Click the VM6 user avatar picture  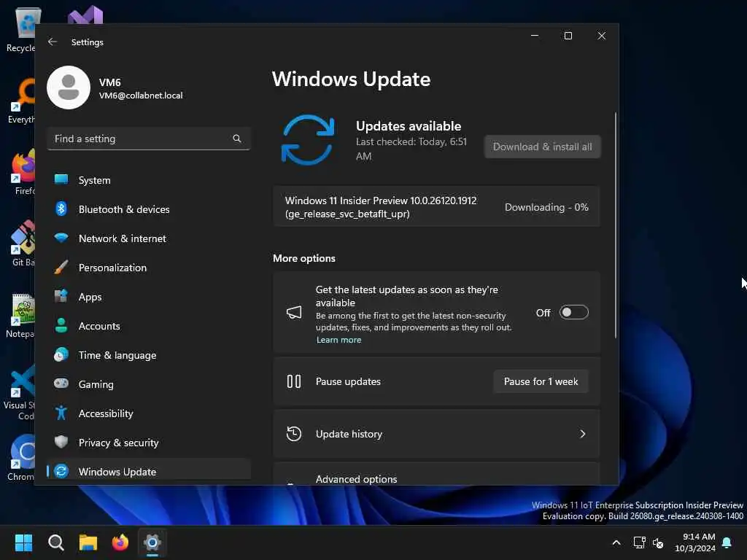pos(69,87)
